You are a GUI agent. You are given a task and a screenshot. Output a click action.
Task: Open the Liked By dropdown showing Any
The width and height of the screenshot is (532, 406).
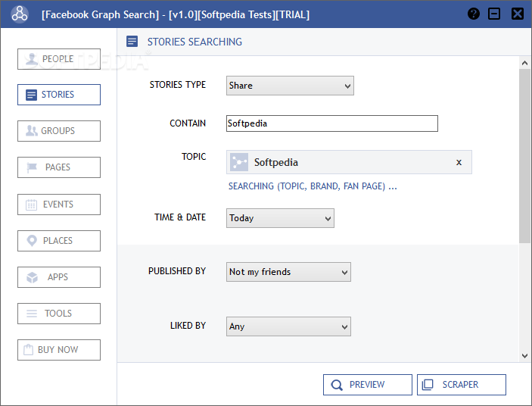click(289, 326)
